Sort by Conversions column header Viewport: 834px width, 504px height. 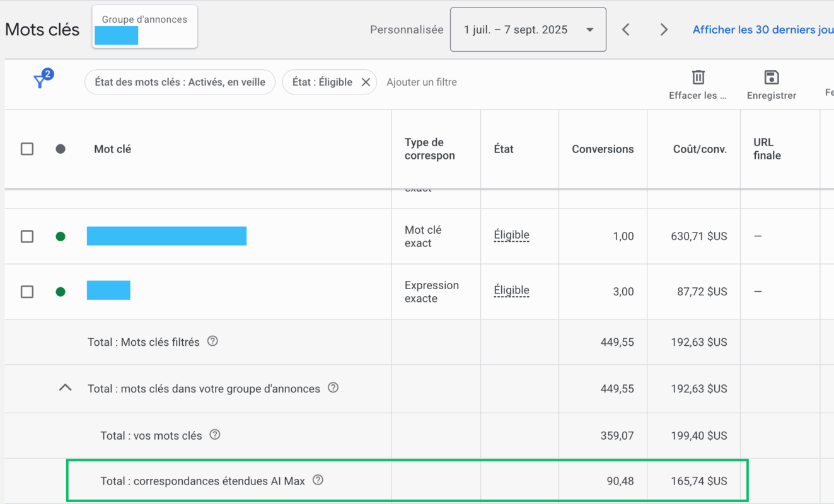click(603, 149)
